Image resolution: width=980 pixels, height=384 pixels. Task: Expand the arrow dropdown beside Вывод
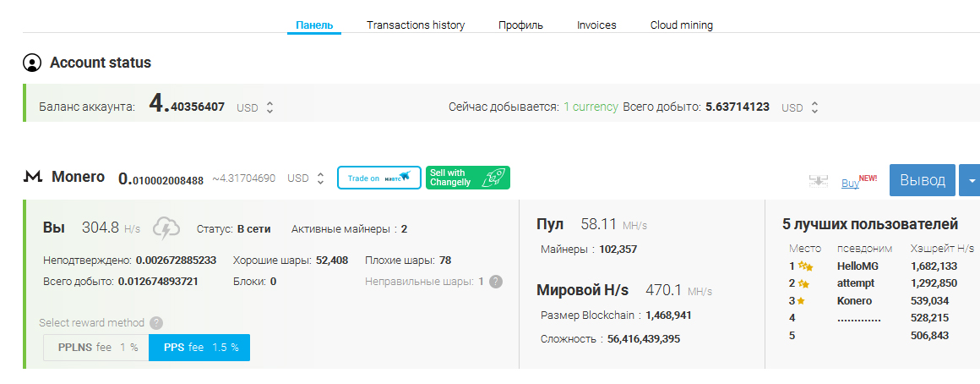pos(972,180)
